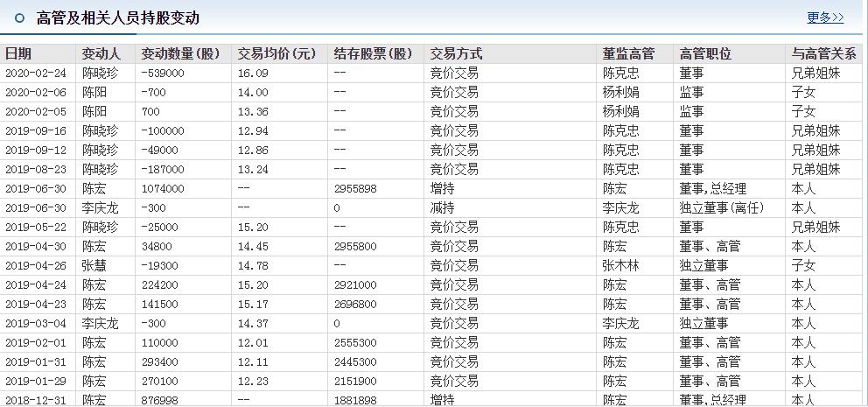The height and width of the screenshot is (407, 868).
Task: Open the 更多>> link
Action: click(825, 18)
